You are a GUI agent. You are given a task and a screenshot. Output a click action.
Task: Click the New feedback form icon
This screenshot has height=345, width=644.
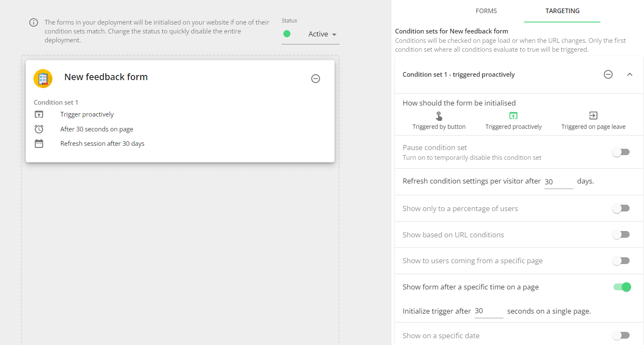pyautogui.click(x=43, y=78)
